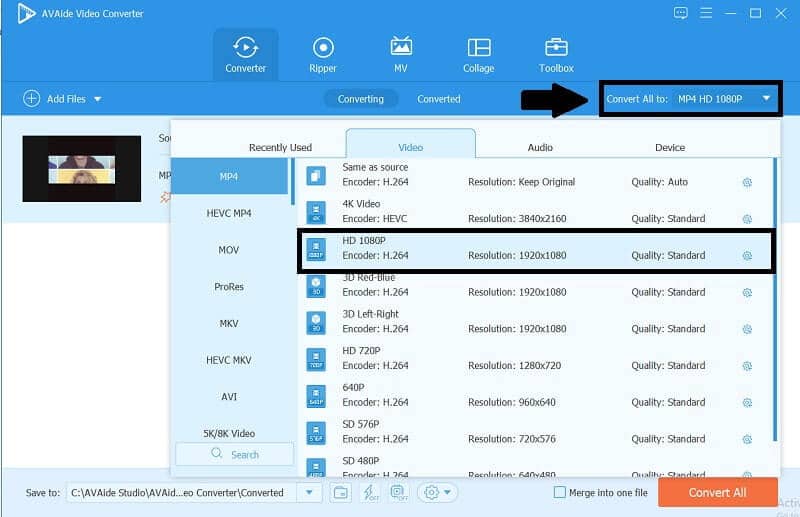Screen dimensions: 800x517
Task: Click the Convert All button
Action: pyautogui.click(x=717, y=493)
